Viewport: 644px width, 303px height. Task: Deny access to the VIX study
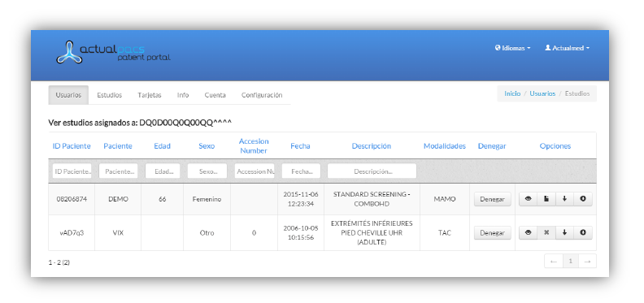tap(493, 233)
